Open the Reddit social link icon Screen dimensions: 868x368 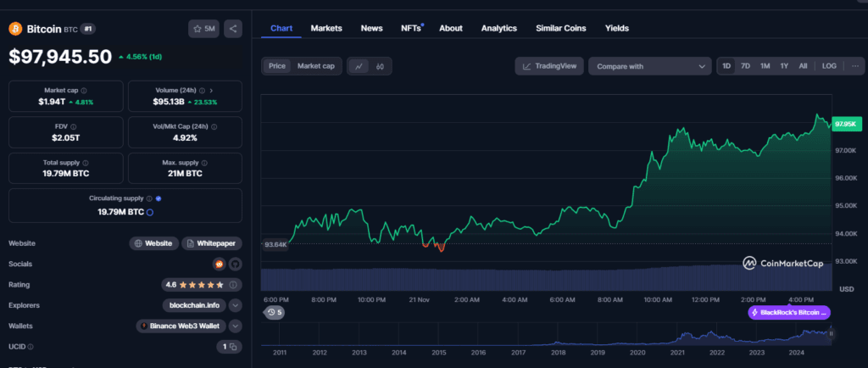coord(220,264)
